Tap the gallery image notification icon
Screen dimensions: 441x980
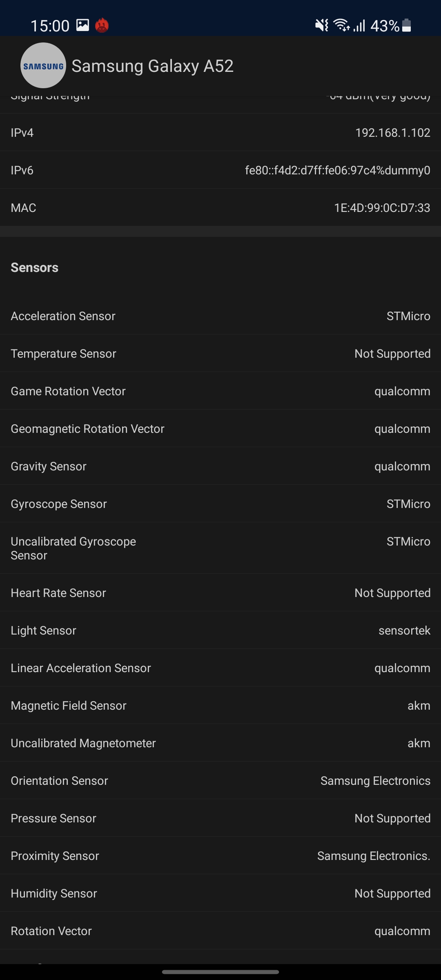coord(82,25)
